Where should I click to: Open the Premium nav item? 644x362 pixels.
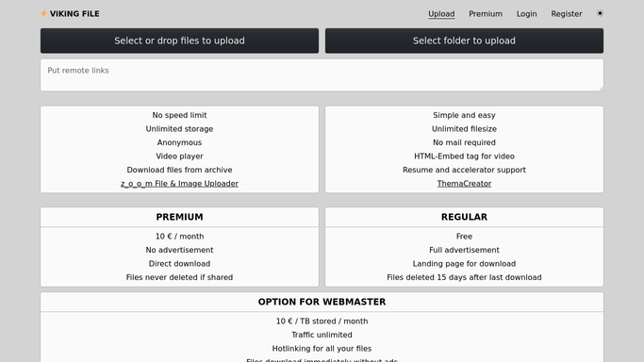pyautogui.click(x=486, y=14)
